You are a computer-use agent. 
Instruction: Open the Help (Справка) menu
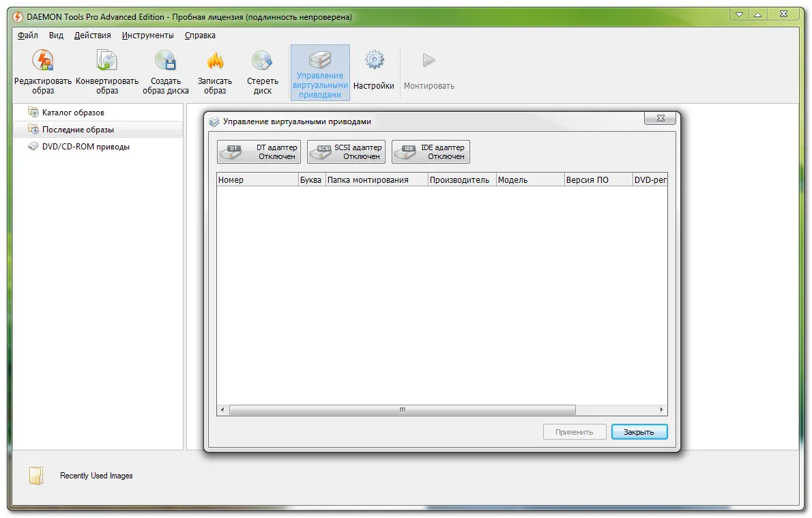click(x=200, y=35)
